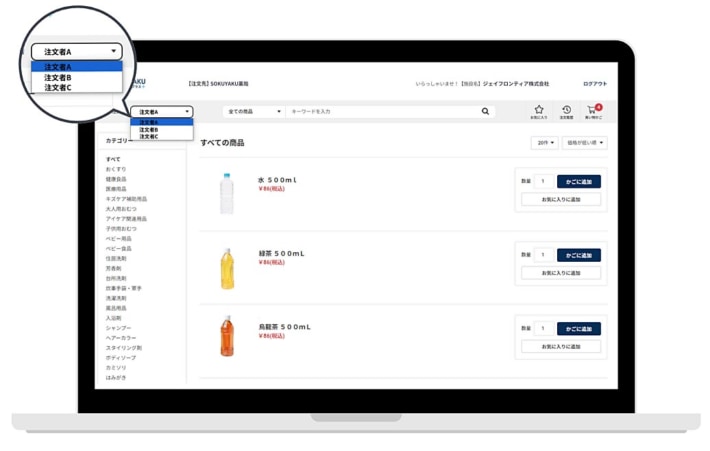Open the price sort order dropdown
The image size is (710, 451).
point(584,143)
